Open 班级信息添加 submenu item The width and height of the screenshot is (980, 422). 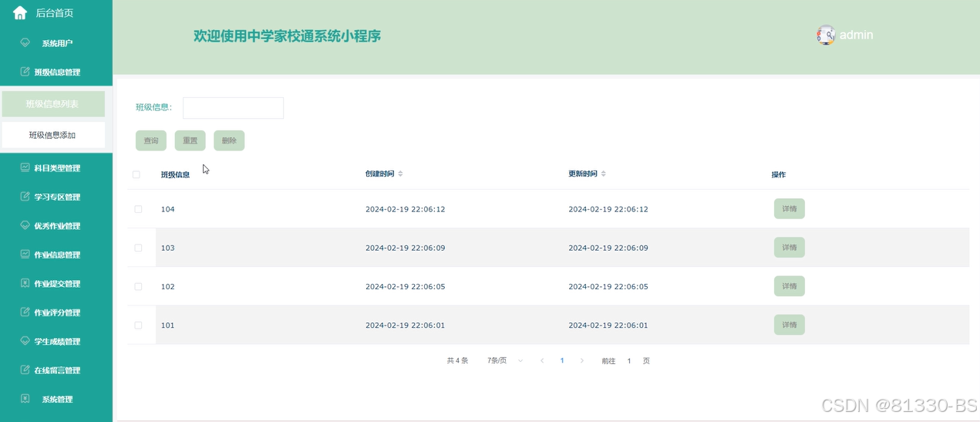point(53,135)
